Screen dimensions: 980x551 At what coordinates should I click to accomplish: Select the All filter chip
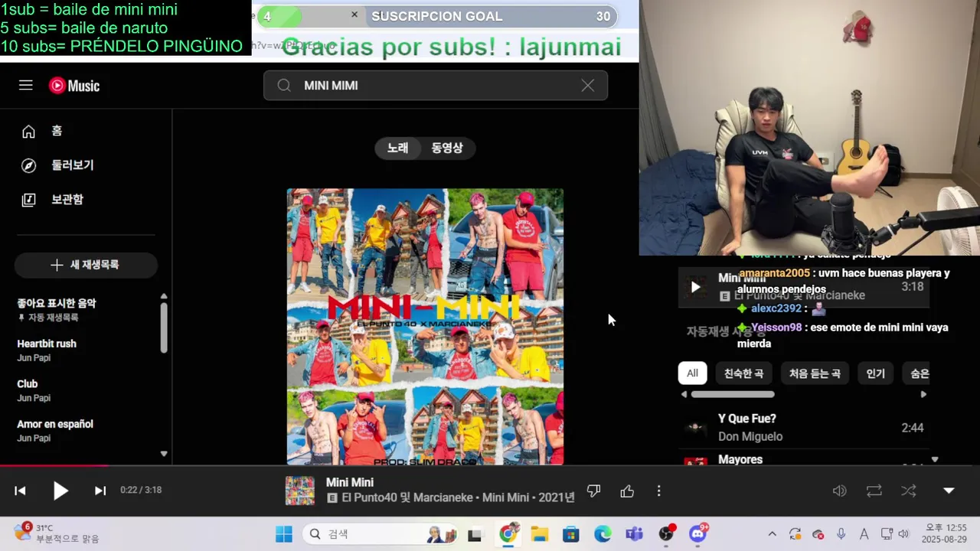pyautogui.click(x=692, y=373)
